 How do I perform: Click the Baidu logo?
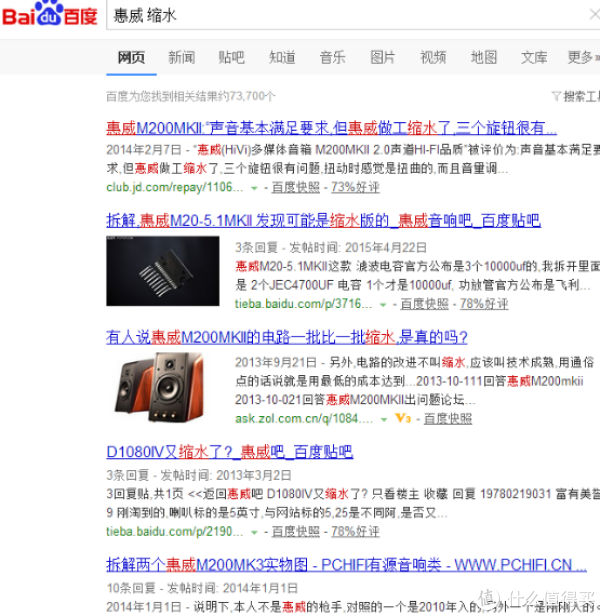[50, 14]
